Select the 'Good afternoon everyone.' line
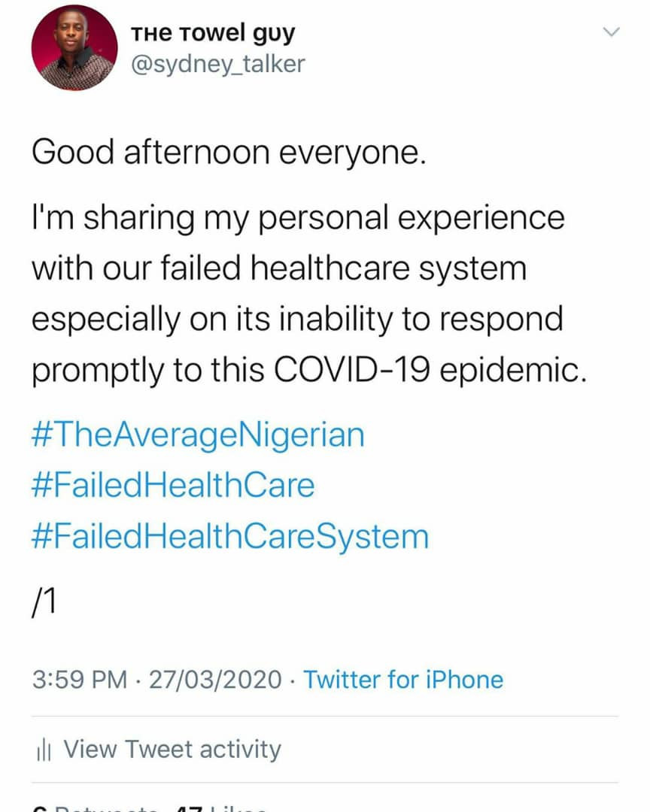Screen dimensions: 650x812 click(229, 153)
